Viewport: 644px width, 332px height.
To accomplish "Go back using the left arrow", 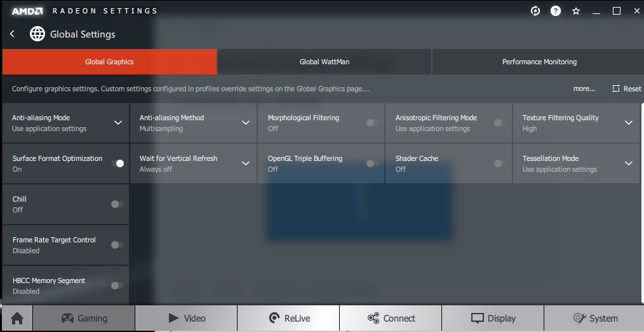I will [x=12, y=34].
